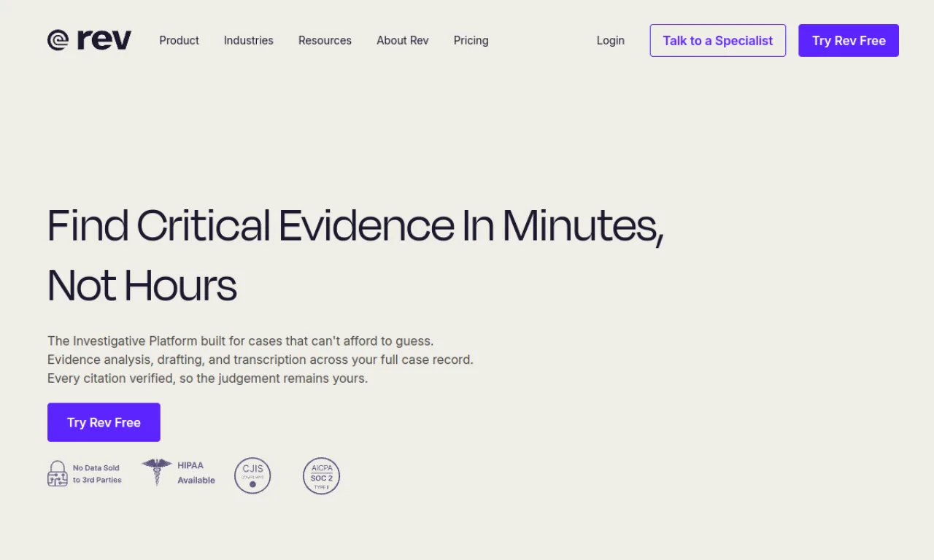Click the Login link
This screenshot has width=934, height=560.
coord(611,41)
